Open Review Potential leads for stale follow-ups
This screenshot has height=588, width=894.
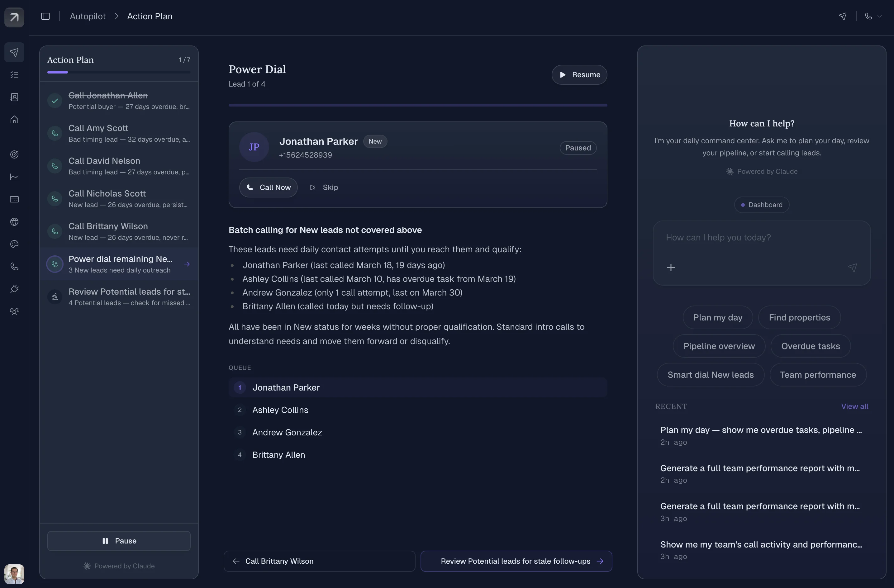[516, 561]
